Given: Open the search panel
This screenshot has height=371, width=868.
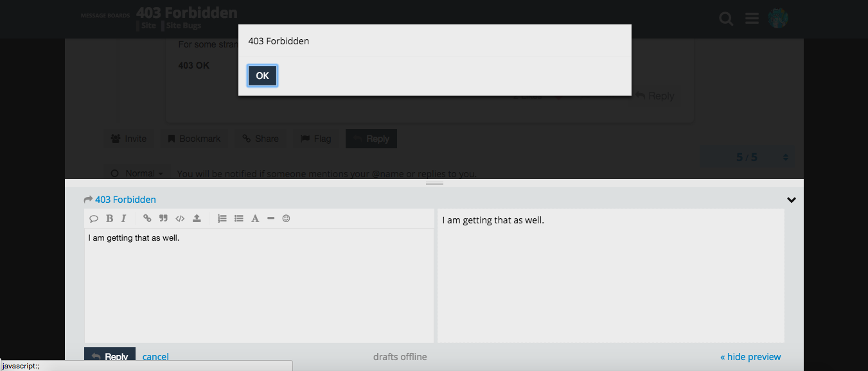Looking at the screenshot, I should pyautogui.click(x=725, y=19).
